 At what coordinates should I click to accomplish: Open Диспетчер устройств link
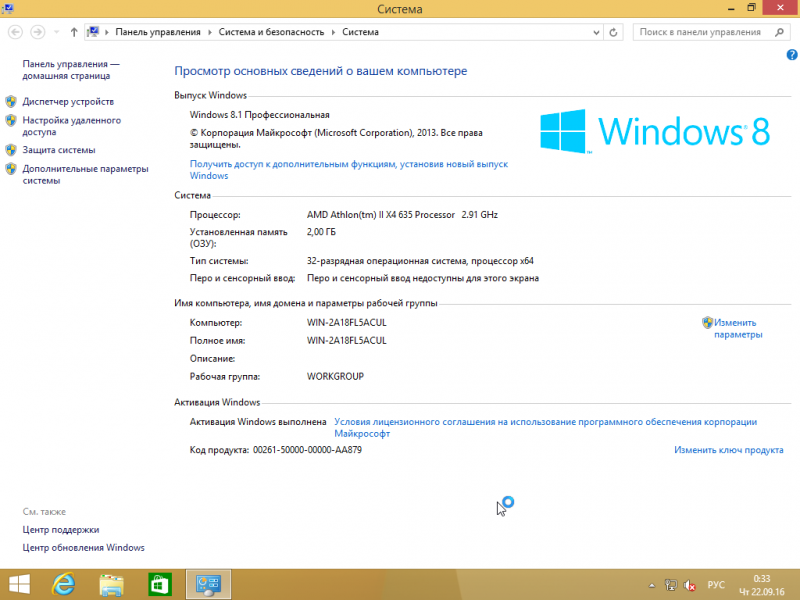pos(68,102)
